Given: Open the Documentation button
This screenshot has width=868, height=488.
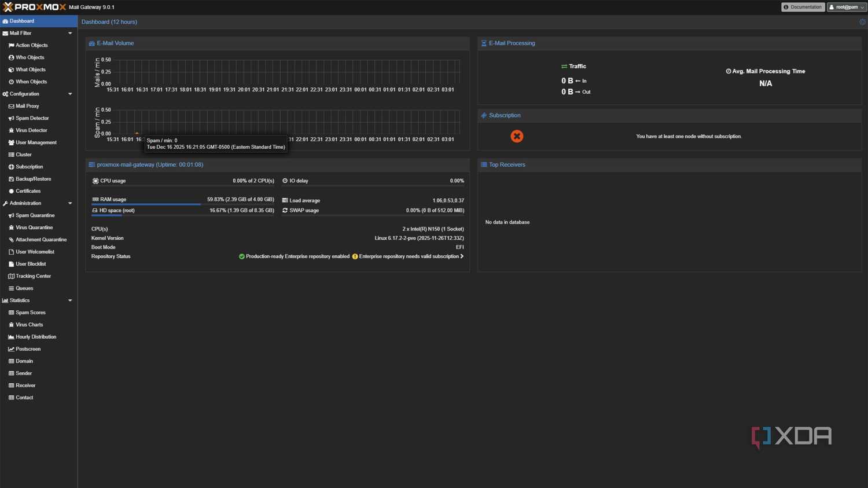Looking at the screenshot, I should pos(803,7).
